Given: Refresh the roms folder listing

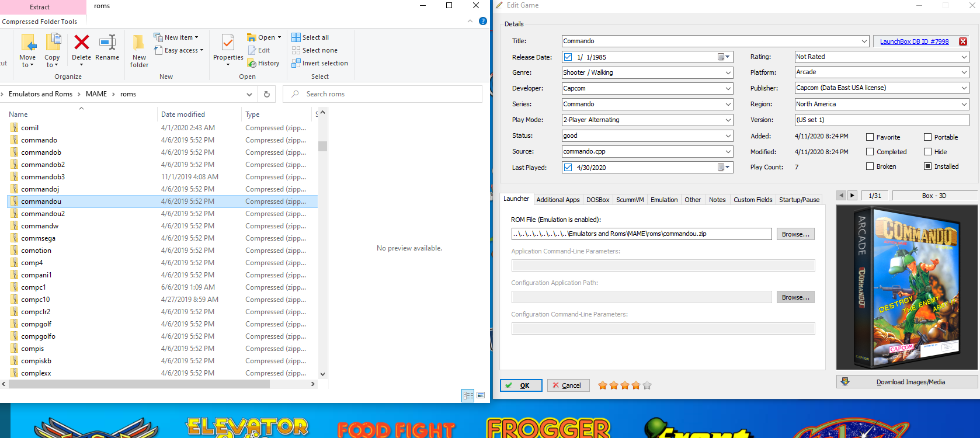Looking at the screenshot, I should 267,94.
